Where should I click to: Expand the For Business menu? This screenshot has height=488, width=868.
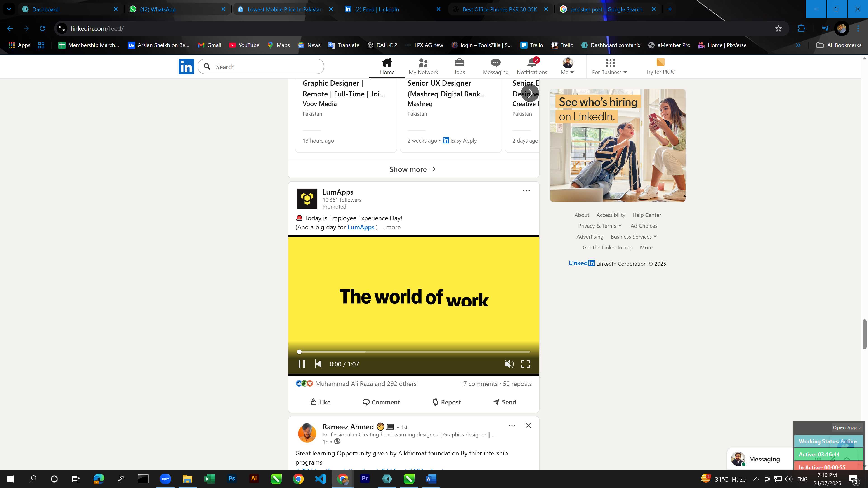click(x=610, y=67)
